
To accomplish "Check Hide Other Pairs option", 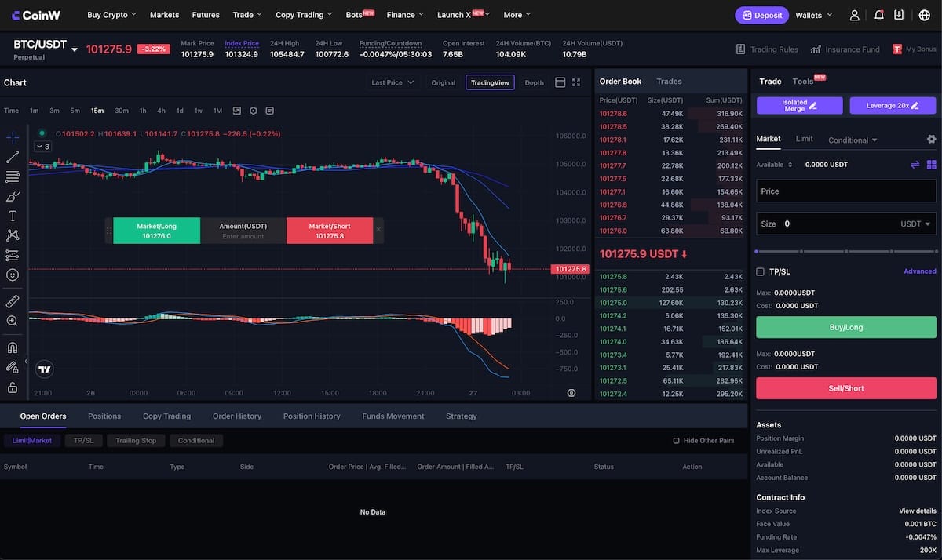I will 676,441.
